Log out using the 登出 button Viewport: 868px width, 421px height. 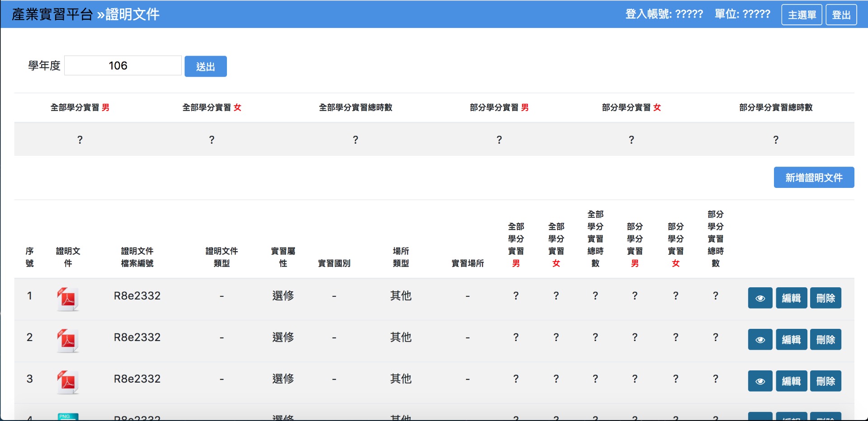[x=841, y=15]
